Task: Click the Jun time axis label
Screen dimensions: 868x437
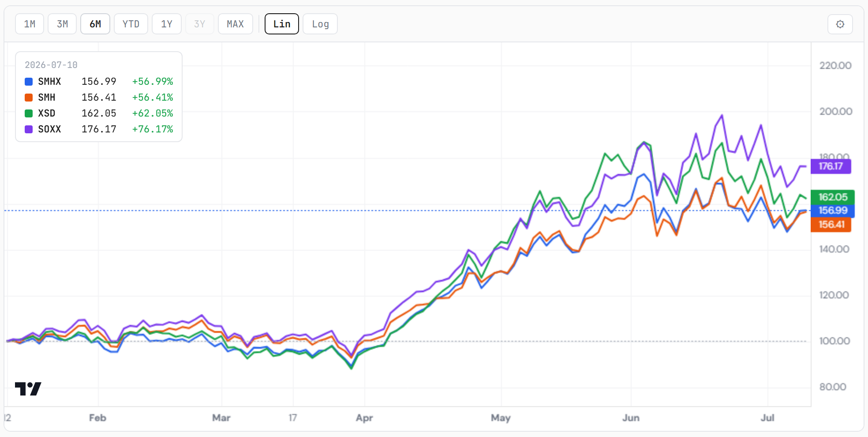Action: click(x=631, y=418)
